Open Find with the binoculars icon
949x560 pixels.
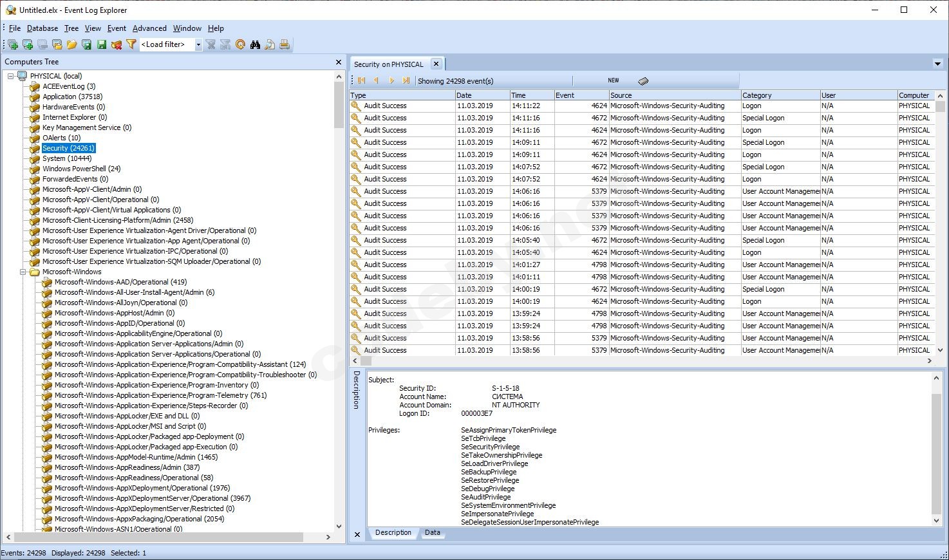(255, 44)
